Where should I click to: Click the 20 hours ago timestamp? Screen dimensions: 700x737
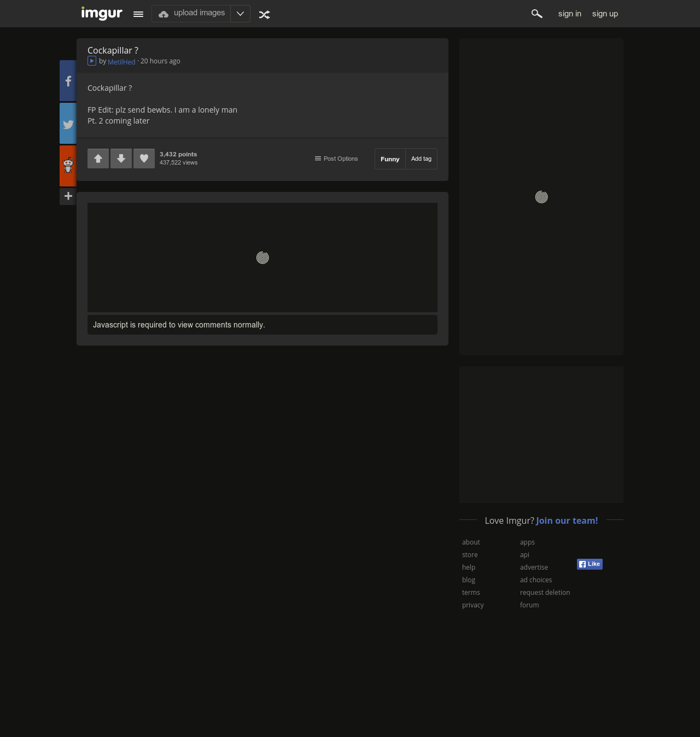pos(160,61)
